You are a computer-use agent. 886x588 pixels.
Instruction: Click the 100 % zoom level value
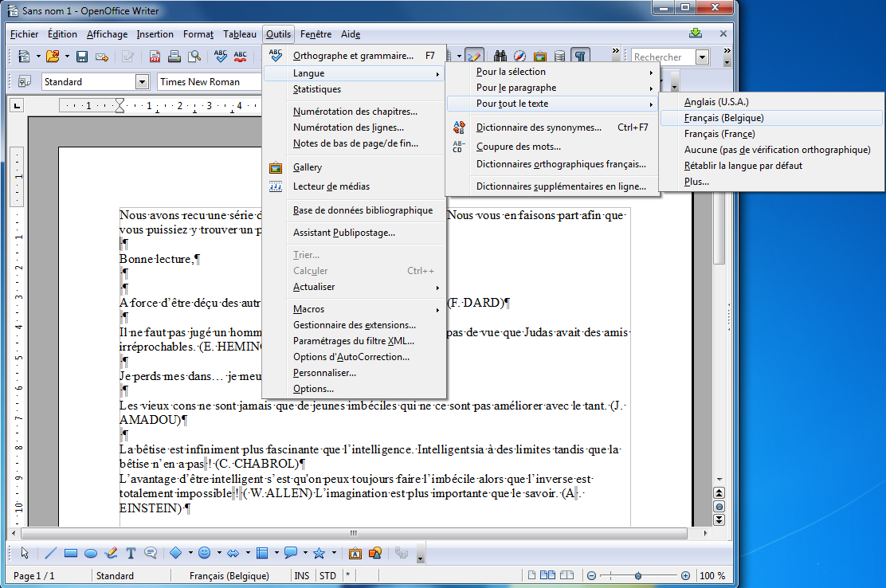(712, 575)
